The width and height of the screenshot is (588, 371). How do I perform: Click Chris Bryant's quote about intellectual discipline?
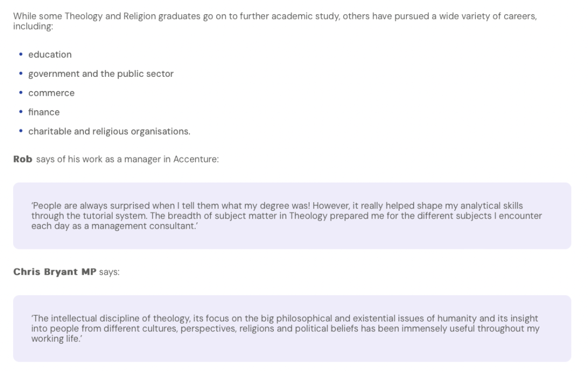coord(292,329)
